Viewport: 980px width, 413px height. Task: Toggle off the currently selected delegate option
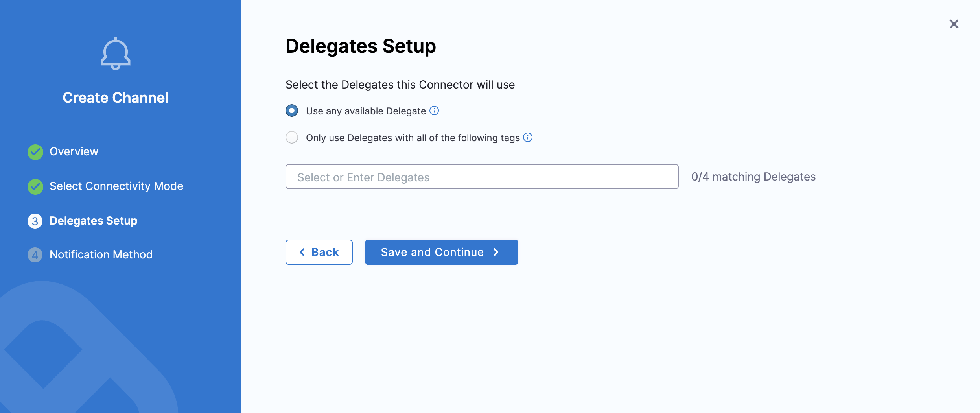[x=291, y=111]
